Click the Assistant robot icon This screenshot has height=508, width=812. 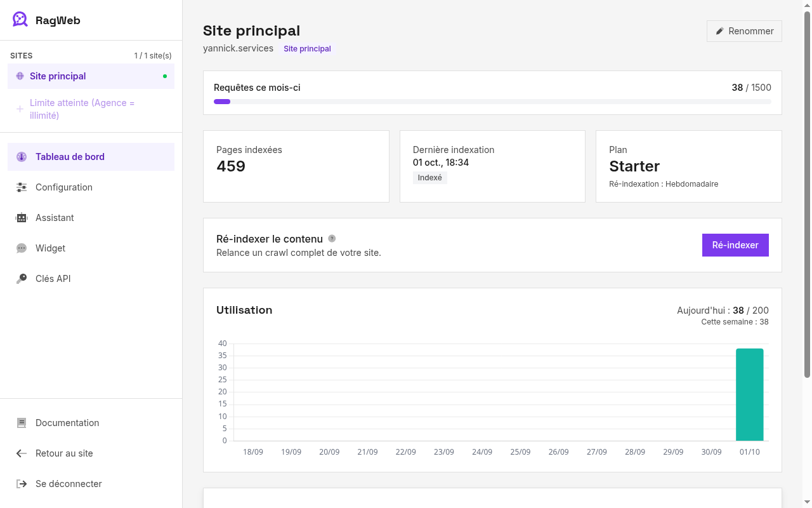point(22,218)
